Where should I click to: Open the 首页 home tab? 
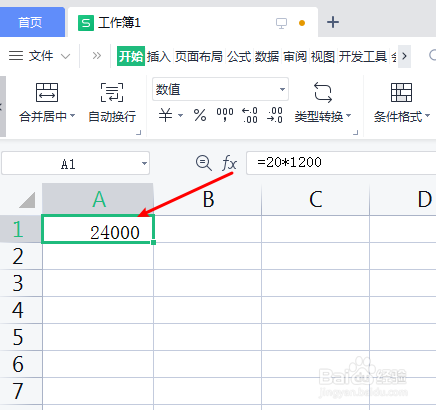(x=32, y=22)
